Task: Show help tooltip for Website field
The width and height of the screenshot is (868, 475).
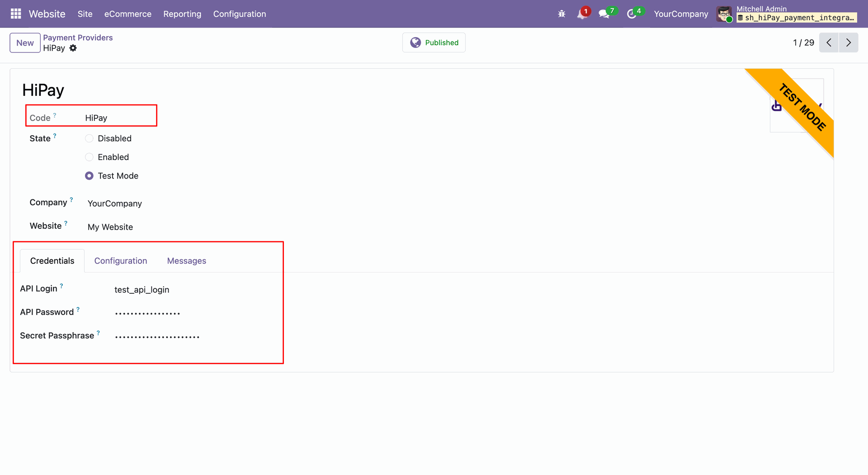Action: pos(66,223)
